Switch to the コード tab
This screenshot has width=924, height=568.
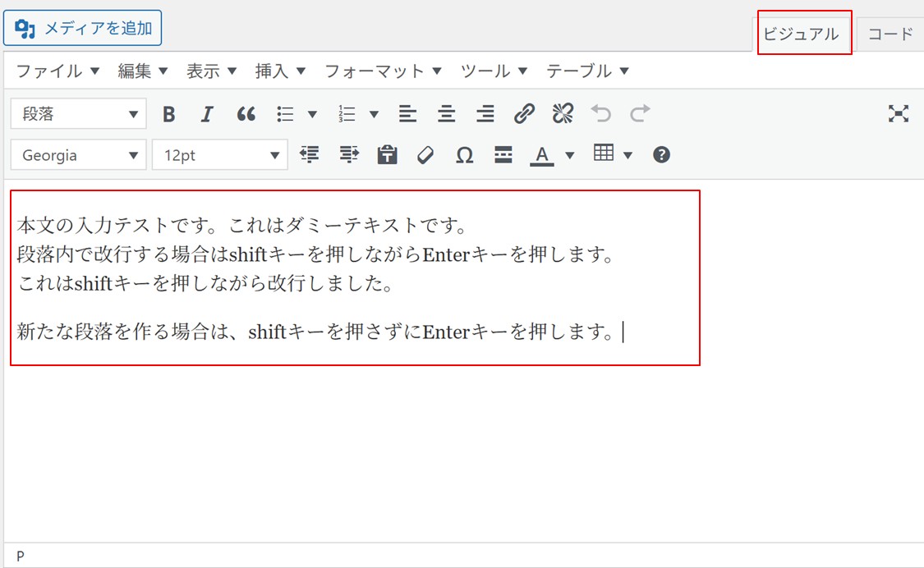890,34
